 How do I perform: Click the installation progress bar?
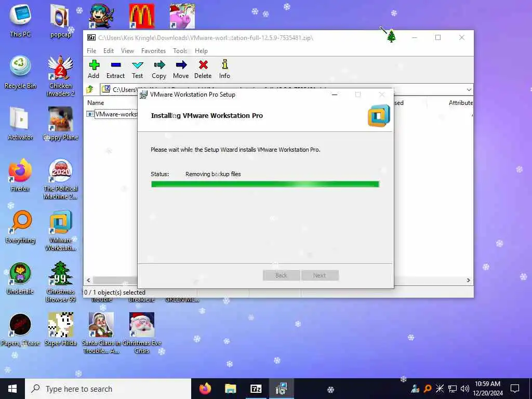(265, 184)
